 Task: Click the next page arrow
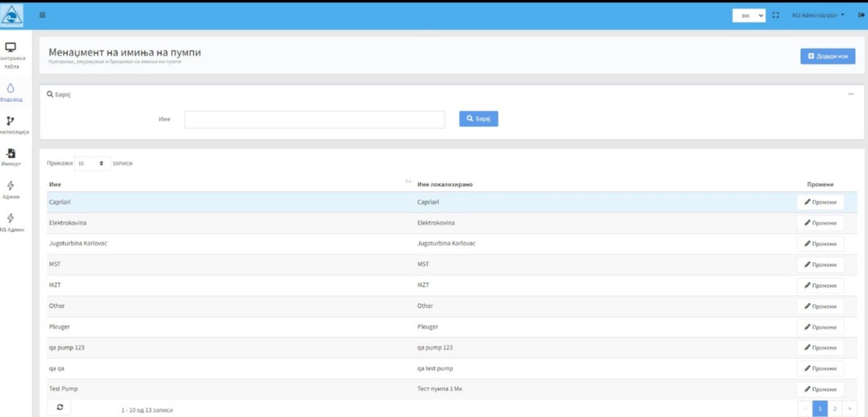(848, 408)
